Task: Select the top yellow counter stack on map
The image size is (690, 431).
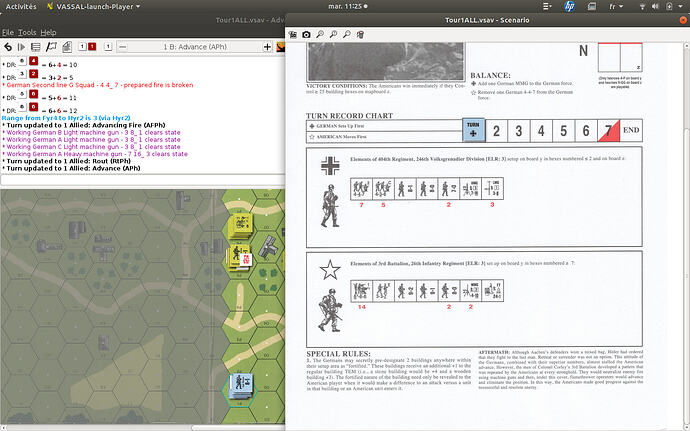Action: (x=242, y=225)
